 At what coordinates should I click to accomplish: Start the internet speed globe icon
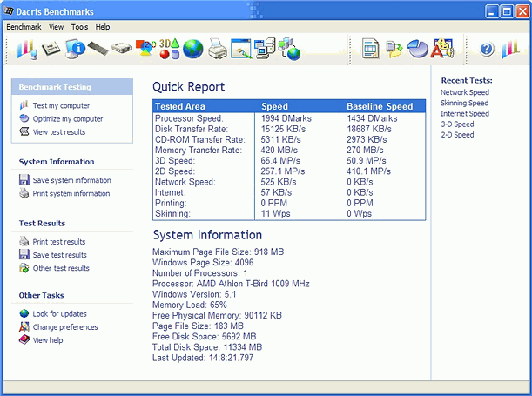[192, 49]
